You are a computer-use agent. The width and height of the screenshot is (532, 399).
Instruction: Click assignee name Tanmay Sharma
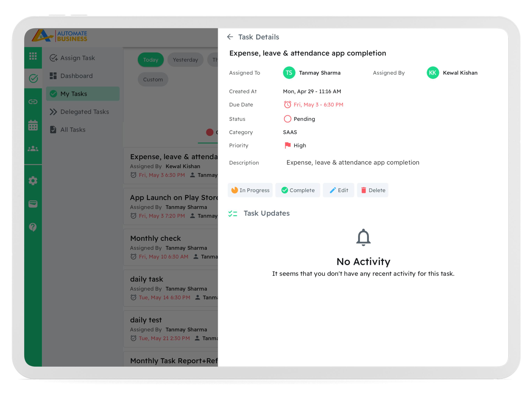320,73
